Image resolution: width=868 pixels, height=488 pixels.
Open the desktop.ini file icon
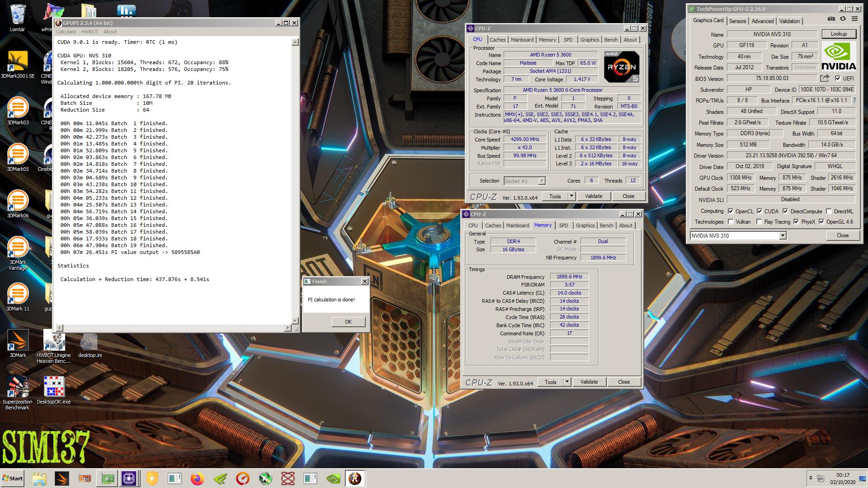coord(90,345)
